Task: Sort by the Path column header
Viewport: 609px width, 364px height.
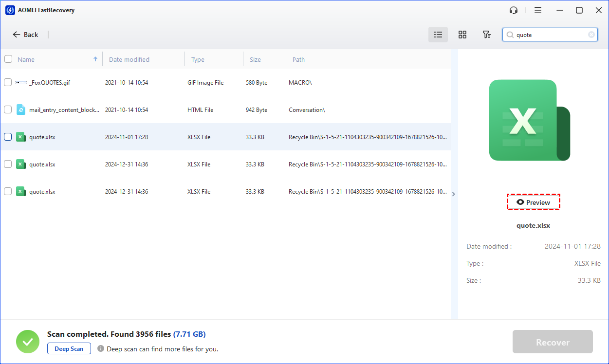Action: click(298, 59)
